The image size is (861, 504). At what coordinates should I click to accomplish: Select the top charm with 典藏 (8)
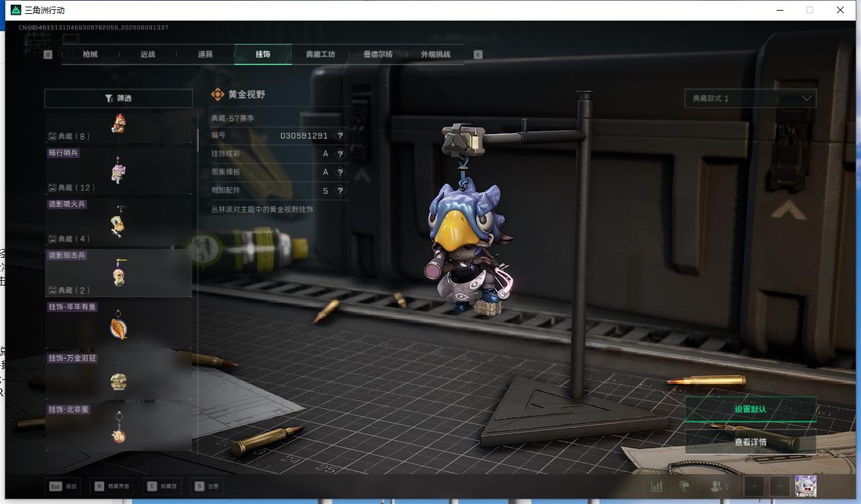(x=118, y=127)
